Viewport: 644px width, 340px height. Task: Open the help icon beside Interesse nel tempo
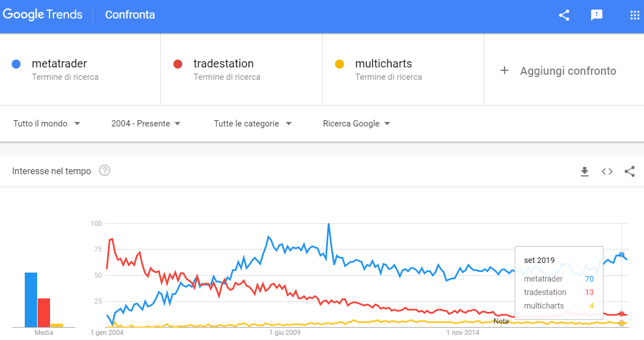tap(105, 171)
